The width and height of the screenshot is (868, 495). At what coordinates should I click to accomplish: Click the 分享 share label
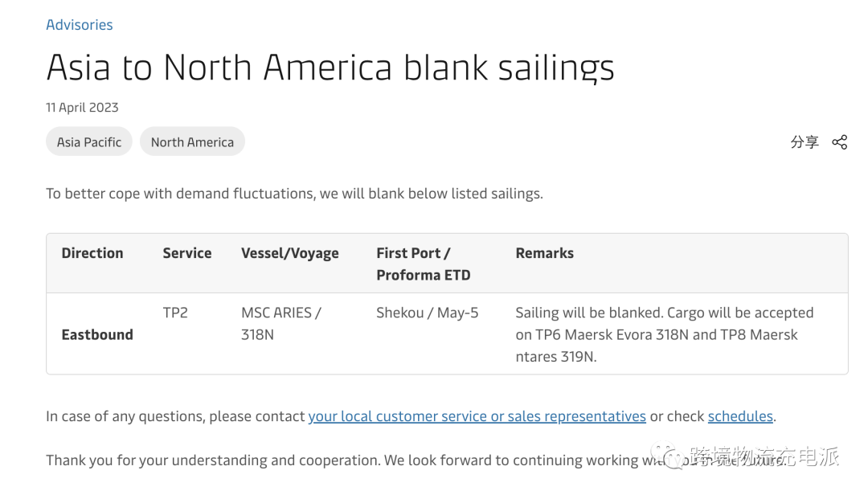pos(805,142)
